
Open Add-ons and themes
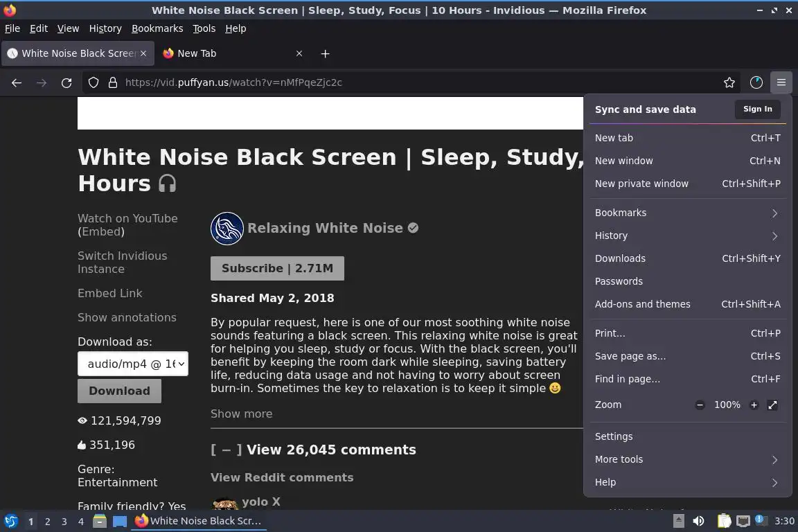687,304
